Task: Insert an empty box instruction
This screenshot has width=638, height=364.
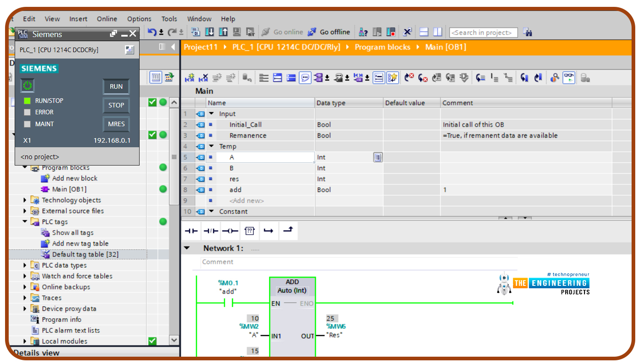Action: coord(249,231)
